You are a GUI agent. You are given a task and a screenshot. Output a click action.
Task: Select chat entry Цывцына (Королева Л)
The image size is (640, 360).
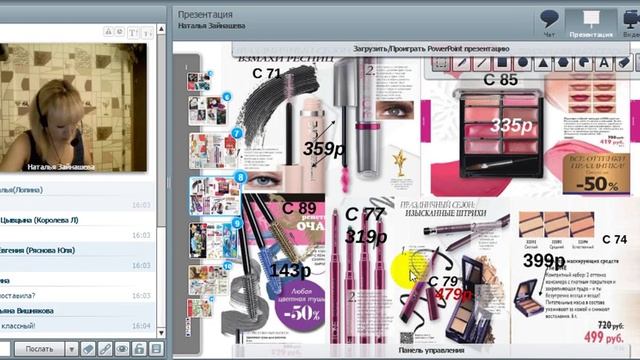39,220
